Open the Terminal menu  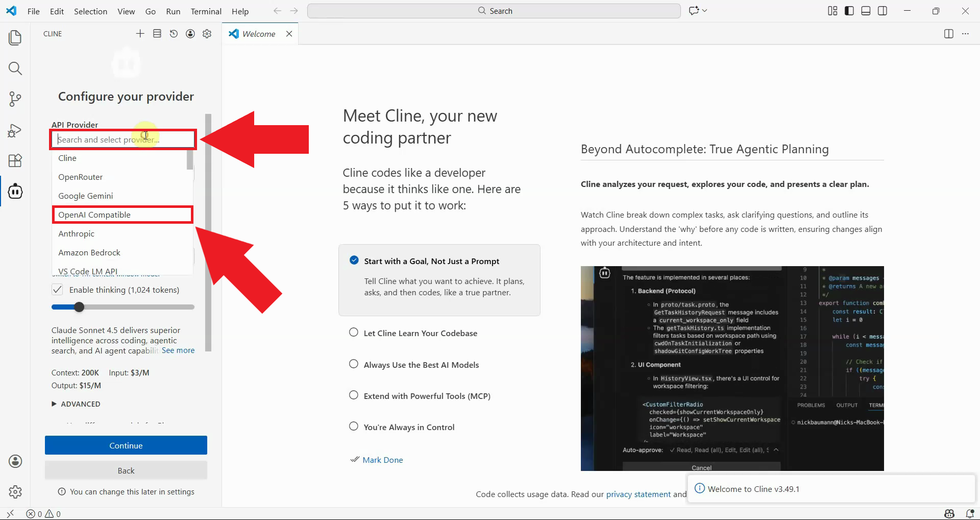(206, 11)
